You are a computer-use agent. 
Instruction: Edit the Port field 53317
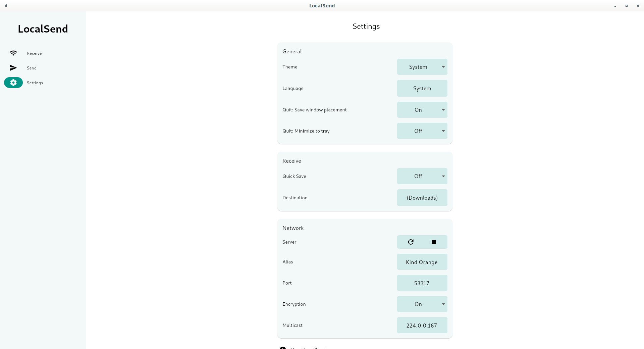click(x=422, y=283)
